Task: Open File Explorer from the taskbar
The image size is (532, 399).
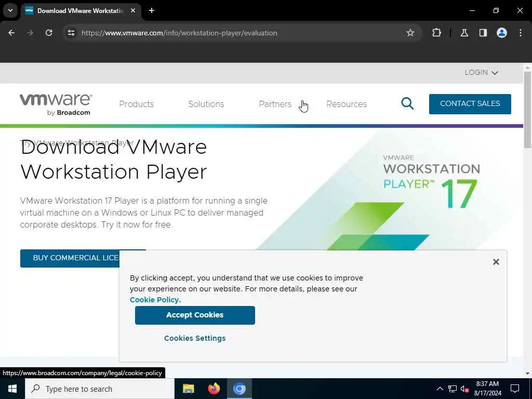Action: pos(188,389)
